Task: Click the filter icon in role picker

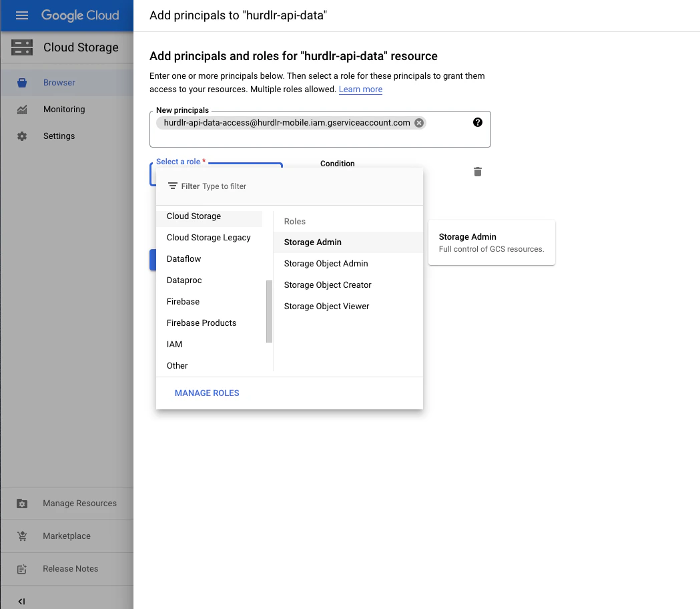Action: pos(173,186)
